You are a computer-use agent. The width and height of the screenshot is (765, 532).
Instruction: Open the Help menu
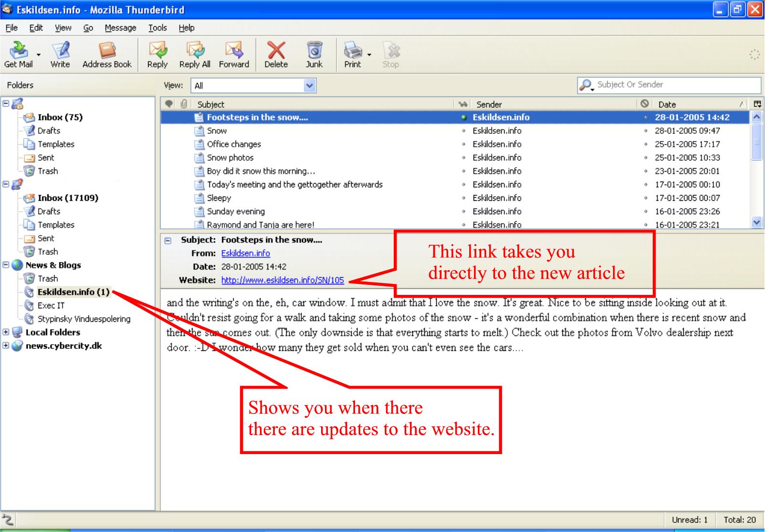pyautogui.click(x=186, y=28)
